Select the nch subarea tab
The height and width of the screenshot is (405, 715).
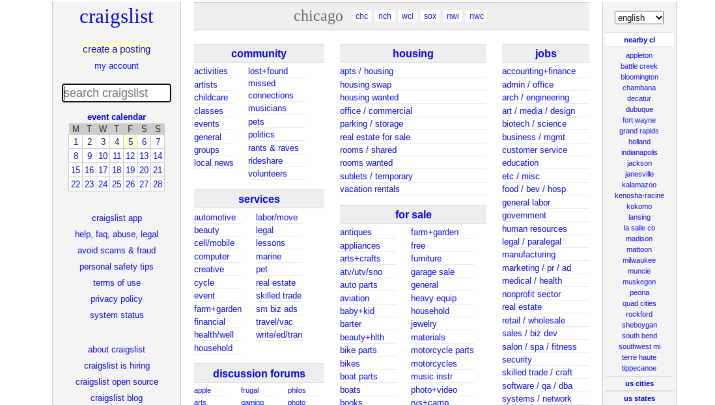tap(384, 16)
